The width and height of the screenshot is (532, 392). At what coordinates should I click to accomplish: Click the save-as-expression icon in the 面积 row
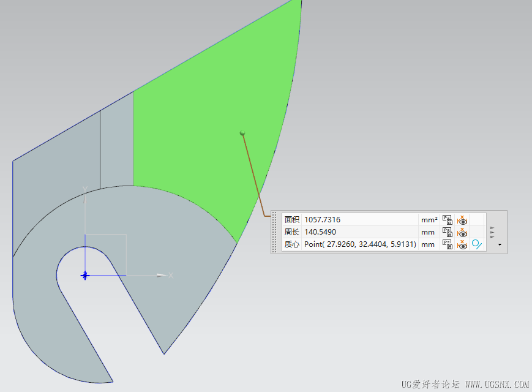(x=448, y=220)
